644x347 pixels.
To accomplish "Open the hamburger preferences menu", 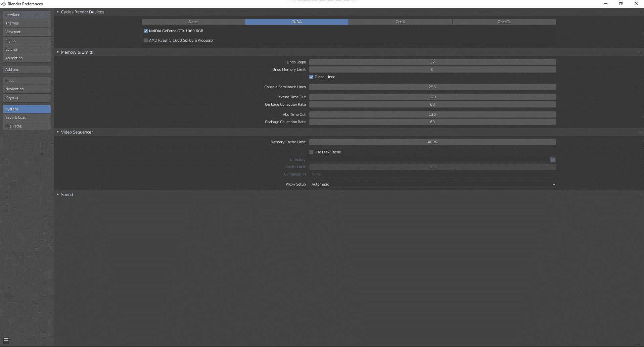I will [6, 340].
